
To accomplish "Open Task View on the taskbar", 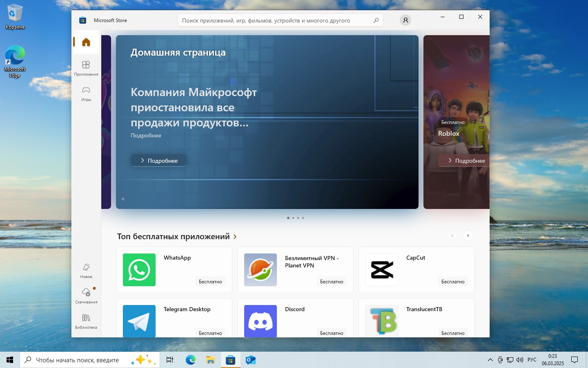I will click(170, 360).
